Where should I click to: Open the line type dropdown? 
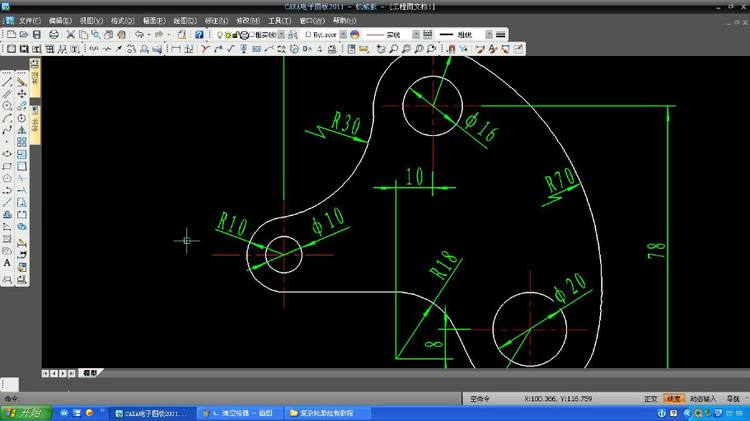coord(416,34)
